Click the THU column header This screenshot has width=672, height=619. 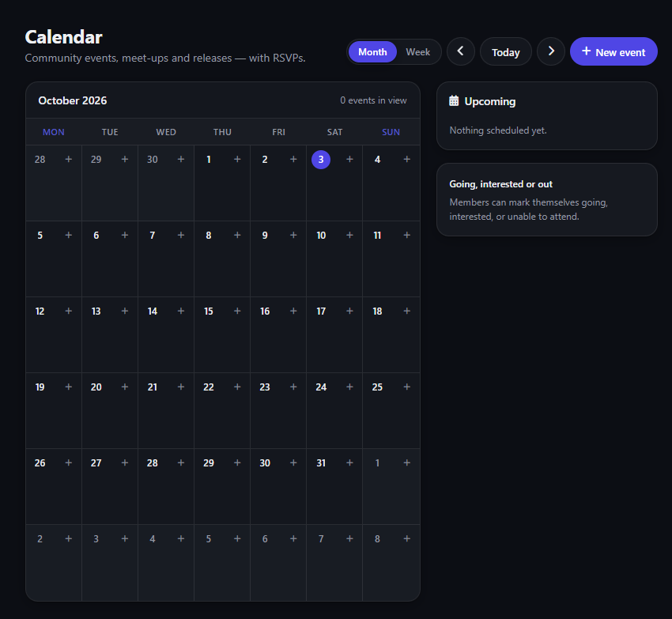click(x=222, y=132)
